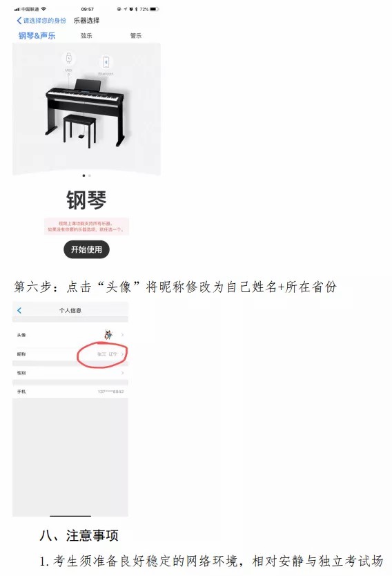
Task: Tap the 手机 phone number row
Action: tap(70, 392)
